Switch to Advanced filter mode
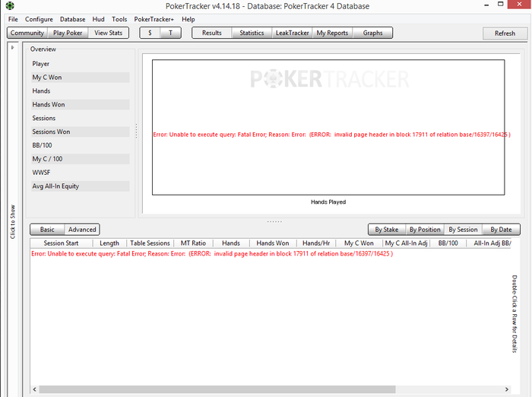The image size is (532, 397). tap(82, 230)
